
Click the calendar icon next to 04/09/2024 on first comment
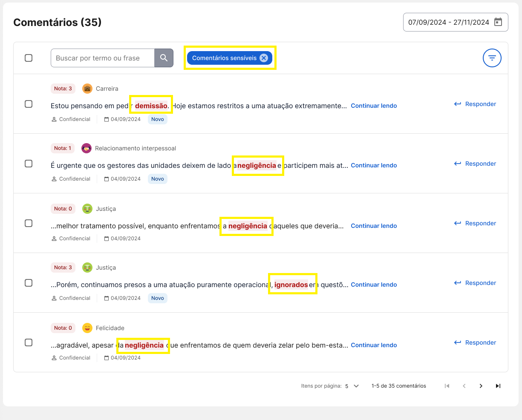tap(107, 119)
